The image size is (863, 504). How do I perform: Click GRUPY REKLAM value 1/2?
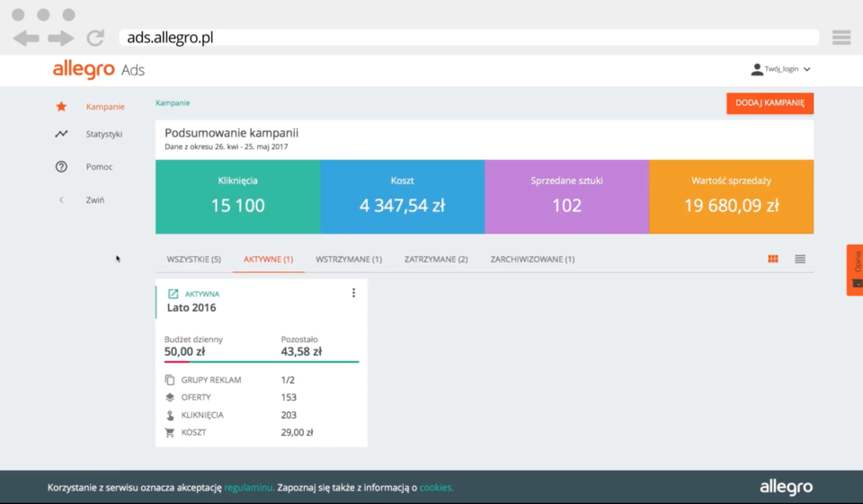coord(288,380)
